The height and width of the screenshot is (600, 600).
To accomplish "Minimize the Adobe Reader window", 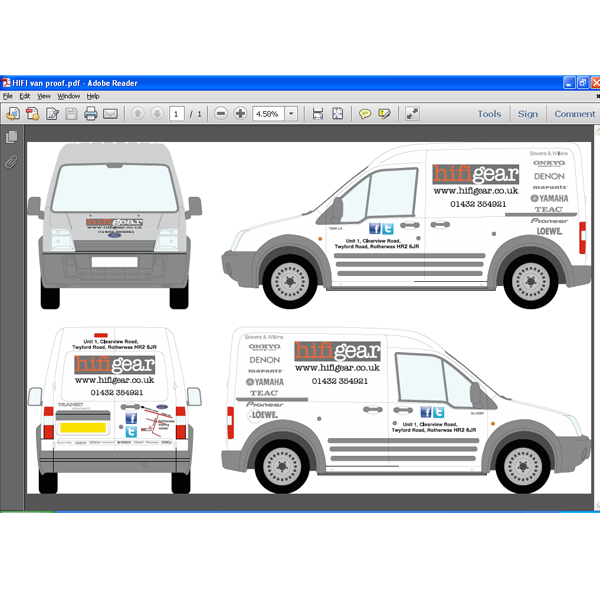I will [x=569, y=83].
